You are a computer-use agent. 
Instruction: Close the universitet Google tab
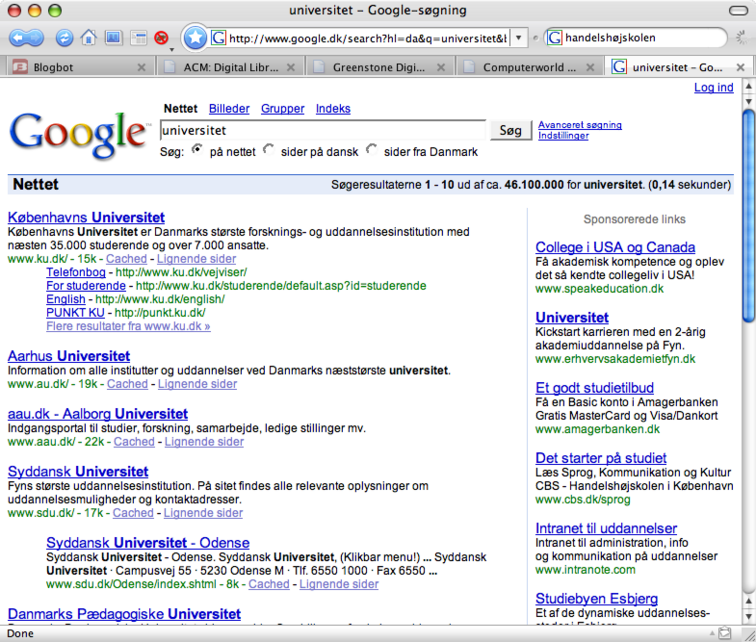pyautogui.click(x=741, y=67)
